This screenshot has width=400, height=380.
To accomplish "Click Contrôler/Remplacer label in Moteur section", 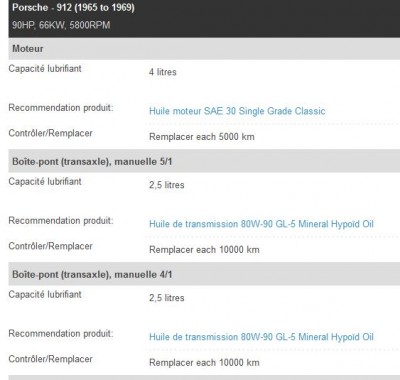I will 51,133.
